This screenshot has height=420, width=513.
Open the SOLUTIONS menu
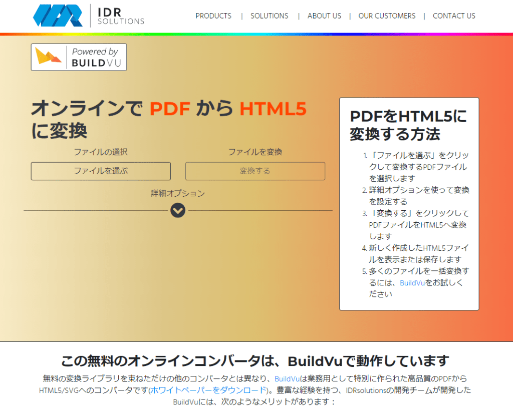pos(269,16)
